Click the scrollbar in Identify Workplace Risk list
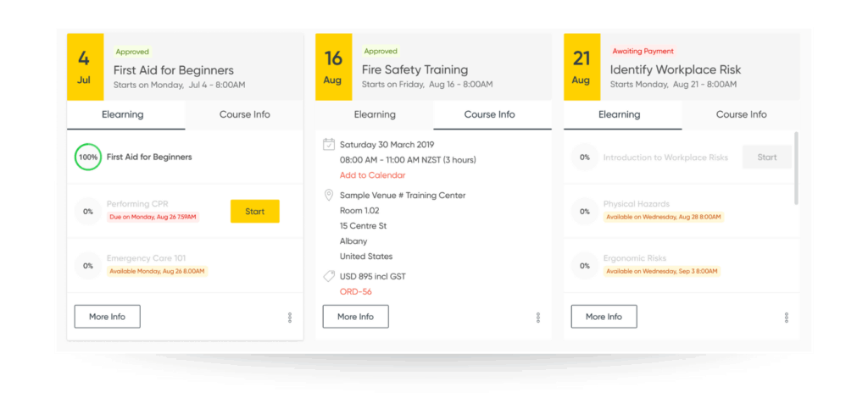 coord(796,168)
